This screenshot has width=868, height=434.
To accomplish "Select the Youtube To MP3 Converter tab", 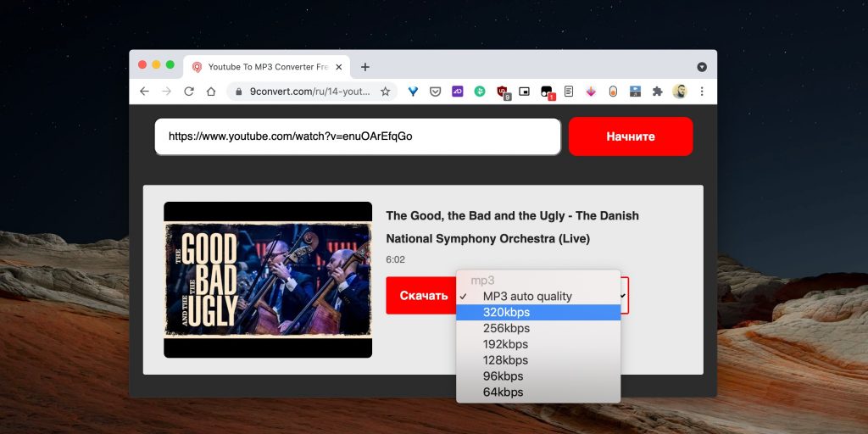I will (267, 67).
